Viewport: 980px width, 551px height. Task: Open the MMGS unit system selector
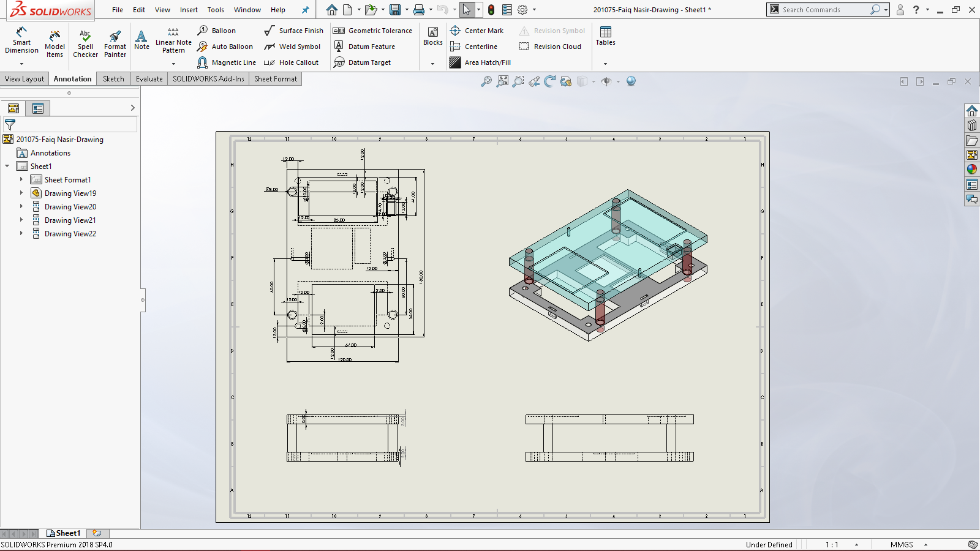point(902,544)
